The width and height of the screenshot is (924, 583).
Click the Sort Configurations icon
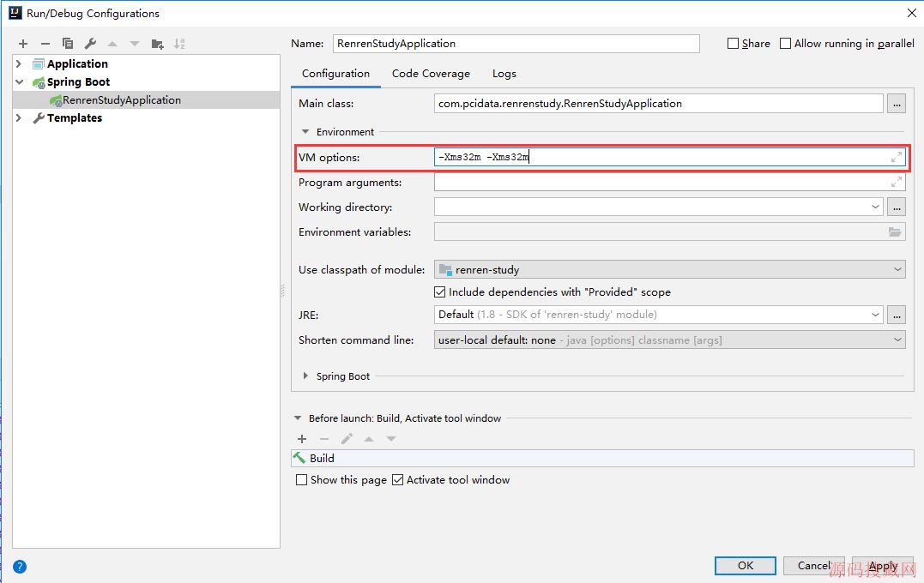(179, 44)
